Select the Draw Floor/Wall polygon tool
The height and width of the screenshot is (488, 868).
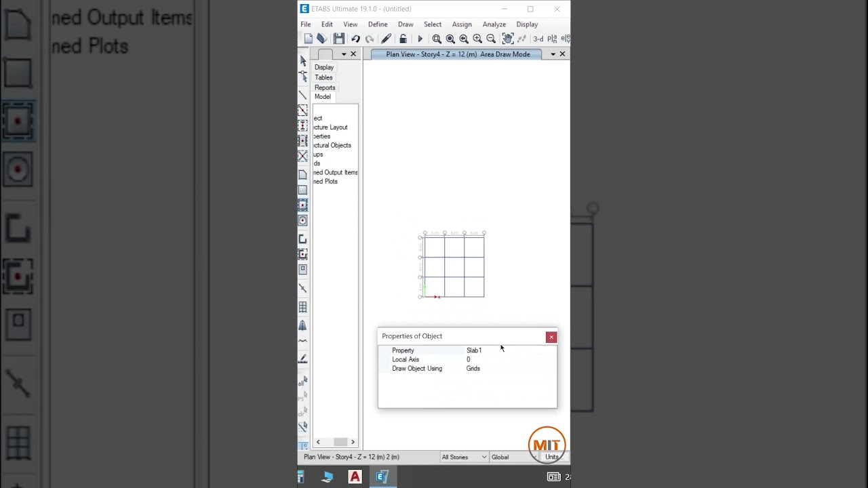302,175
